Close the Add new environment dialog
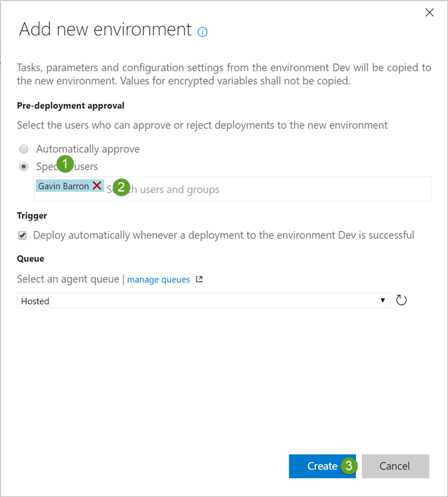The height and width of the screenshot is (497, 448). coord(429,12)
